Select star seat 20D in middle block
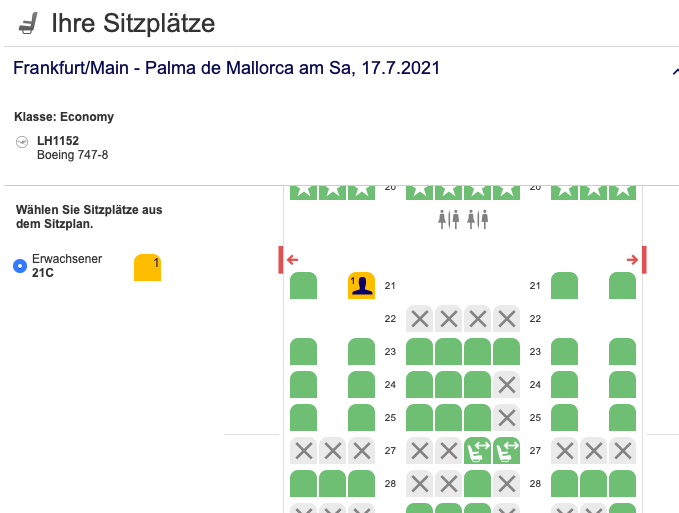 pyautogui.click(x=420, y=190)
